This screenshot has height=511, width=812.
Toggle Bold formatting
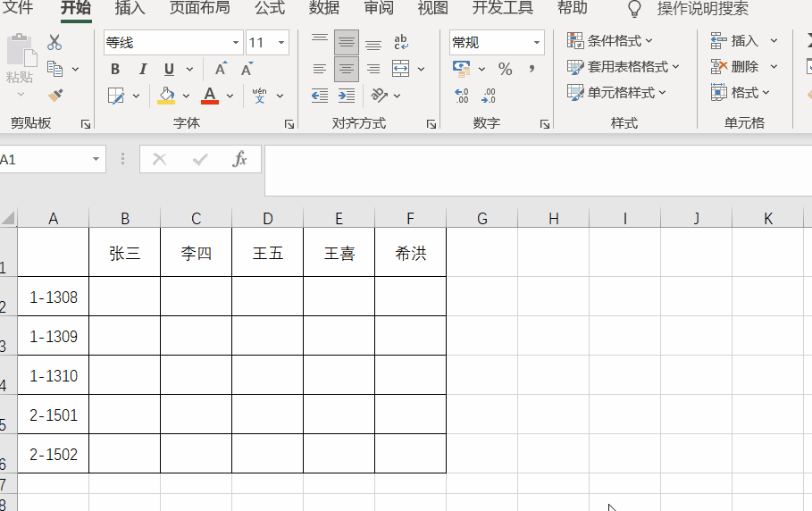tap(115, 70)
